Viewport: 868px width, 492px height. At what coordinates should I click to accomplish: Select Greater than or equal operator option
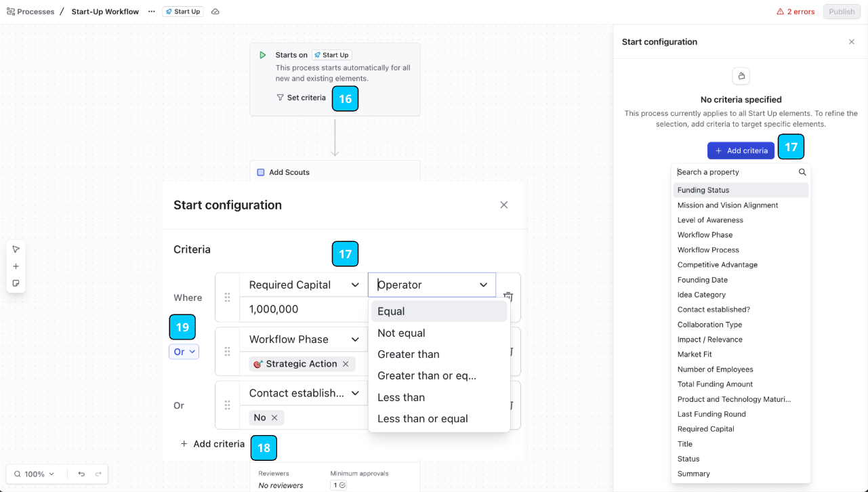click(x=439, y=375)
